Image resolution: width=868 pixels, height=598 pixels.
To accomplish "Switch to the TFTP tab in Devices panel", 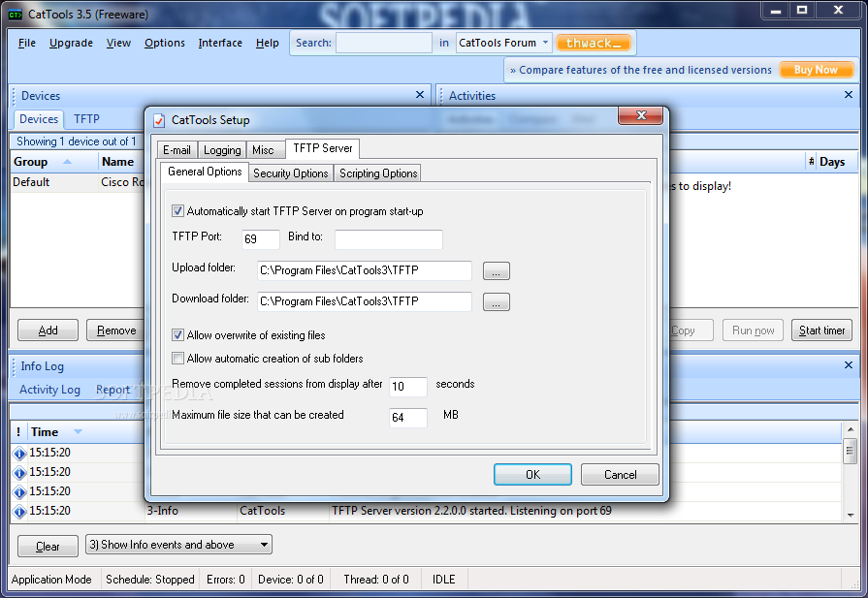I will point(87,119).
